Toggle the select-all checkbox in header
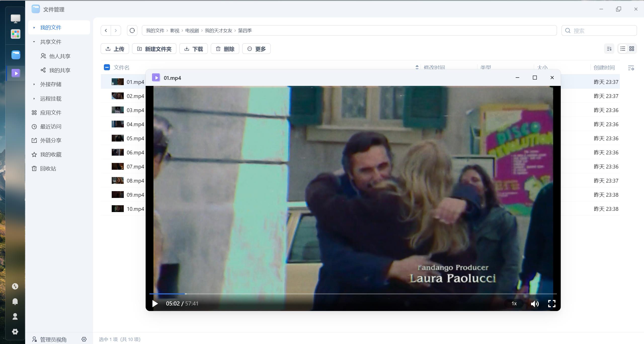This screenshot has height=344, width=644. pyautogui.click(x=107, y=67)
